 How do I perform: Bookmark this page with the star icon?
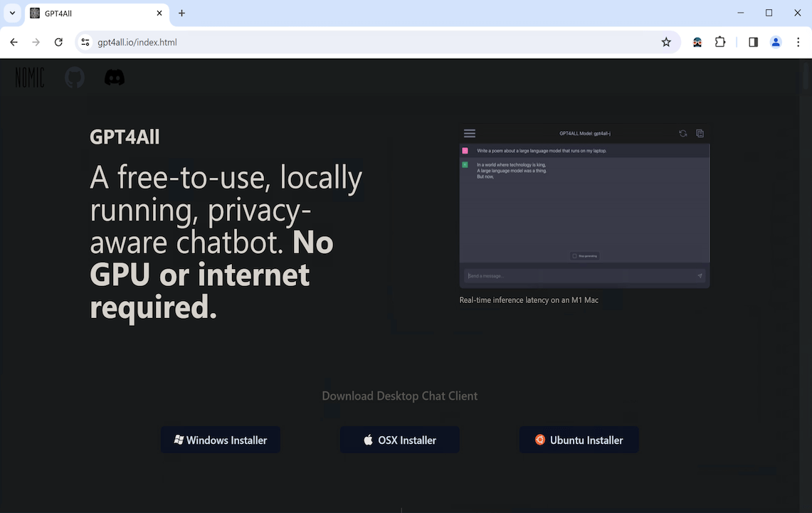666,42
